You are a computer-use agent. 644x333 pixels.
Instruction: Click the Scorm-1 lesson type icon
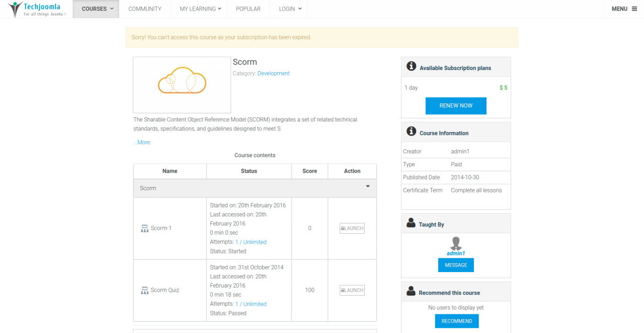145,228
